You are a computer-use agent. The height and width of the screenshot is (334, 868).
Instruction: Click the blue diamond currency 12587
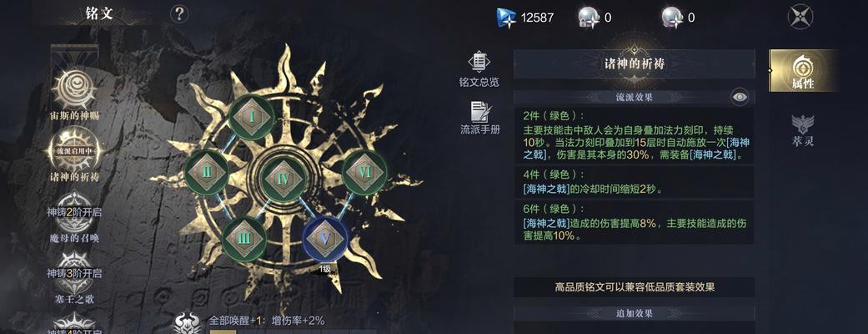(524, 18)
